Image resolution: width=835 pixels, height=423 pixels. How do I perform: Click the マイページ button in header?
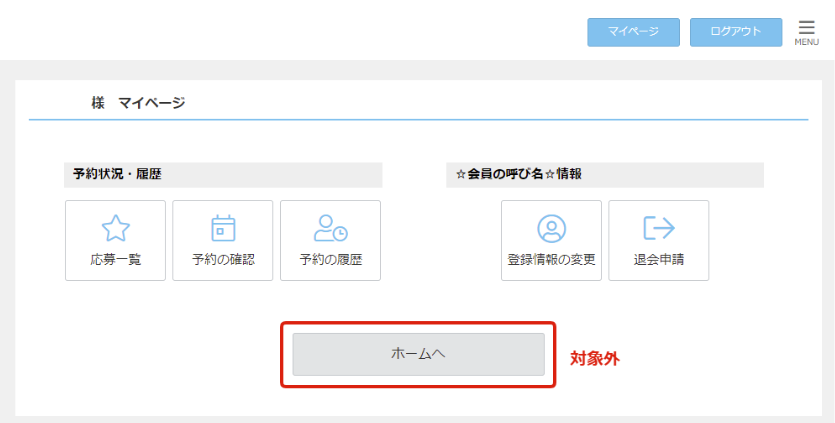pyautogui.click(x=633, y=32)
